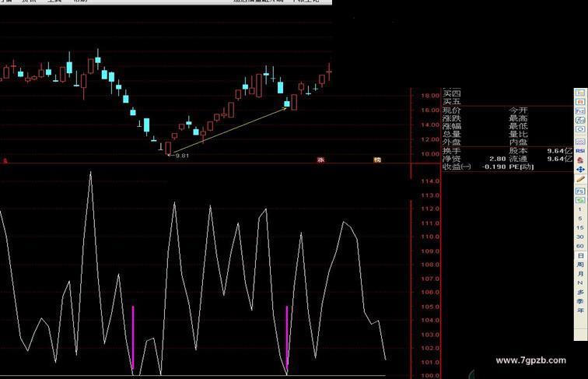This screenshot has width=588, height=379.
Task: Click the 现价 label
Action: (x=451, y=111)
